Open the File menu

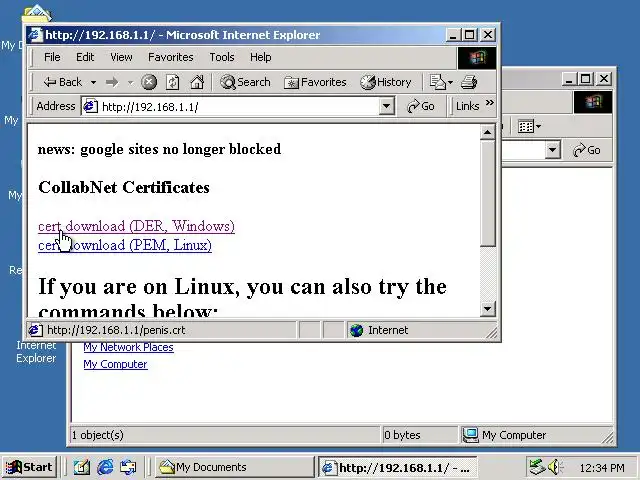click(x=52, y=57)
